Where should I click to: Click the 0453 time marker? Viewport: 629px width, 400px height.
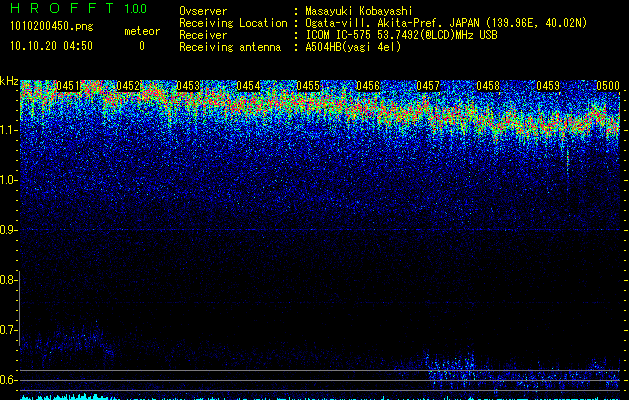click(x=188, y=86)
